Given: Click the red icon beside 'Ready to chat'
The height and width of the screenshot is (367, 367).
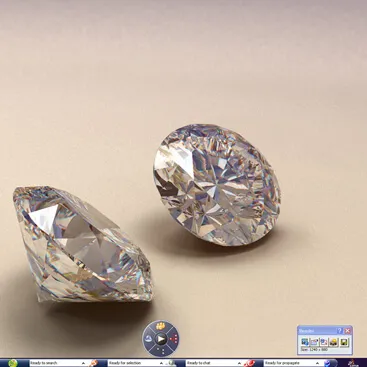Looking at the screenshot, I should [x=249, y=363].
